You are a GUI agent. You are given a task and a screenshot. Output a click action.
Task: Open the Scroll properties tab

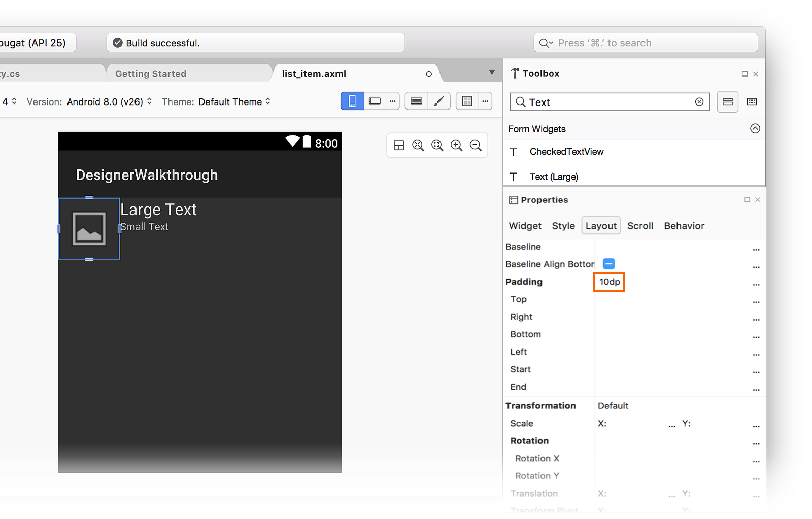640,226
